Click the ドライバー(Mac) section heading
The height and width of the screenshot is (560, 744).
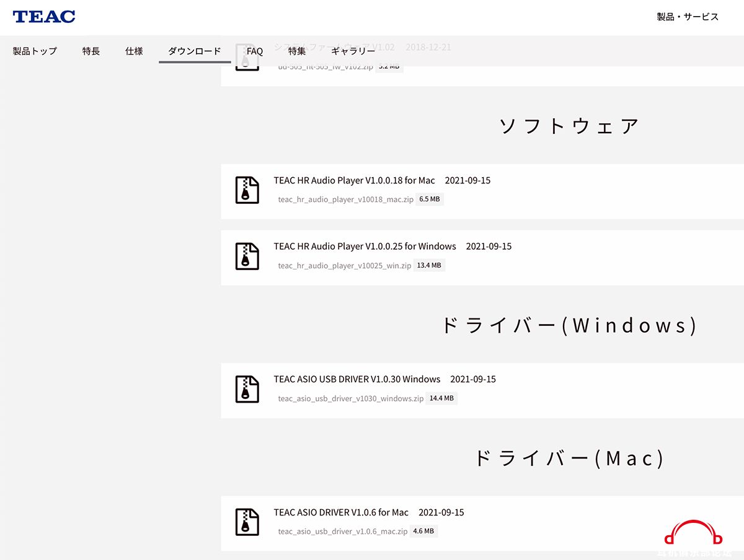(x=569, y=458)
